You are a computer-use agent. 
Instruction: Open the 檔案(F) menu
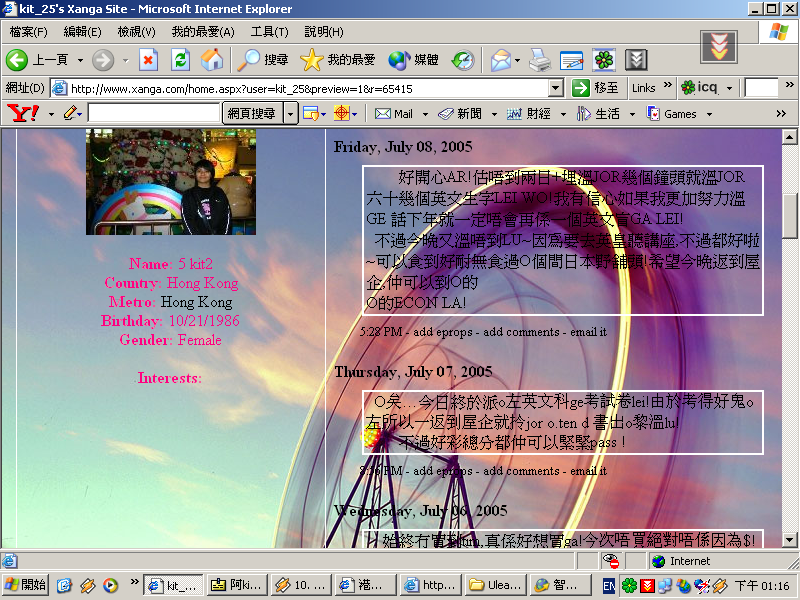tap(29, 32)
